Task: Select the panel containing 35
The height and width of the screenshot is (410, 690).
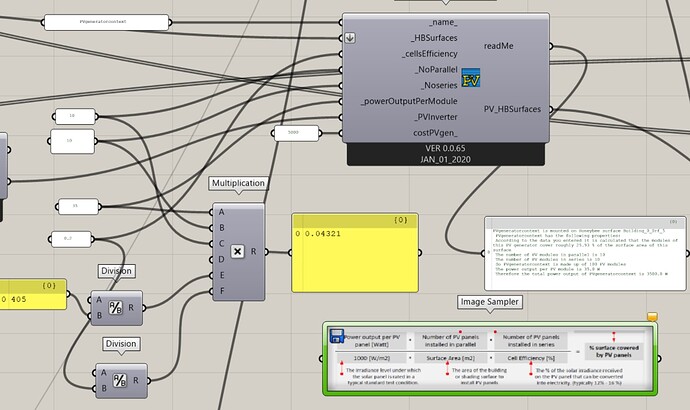Action: click(x=78, y=206)
